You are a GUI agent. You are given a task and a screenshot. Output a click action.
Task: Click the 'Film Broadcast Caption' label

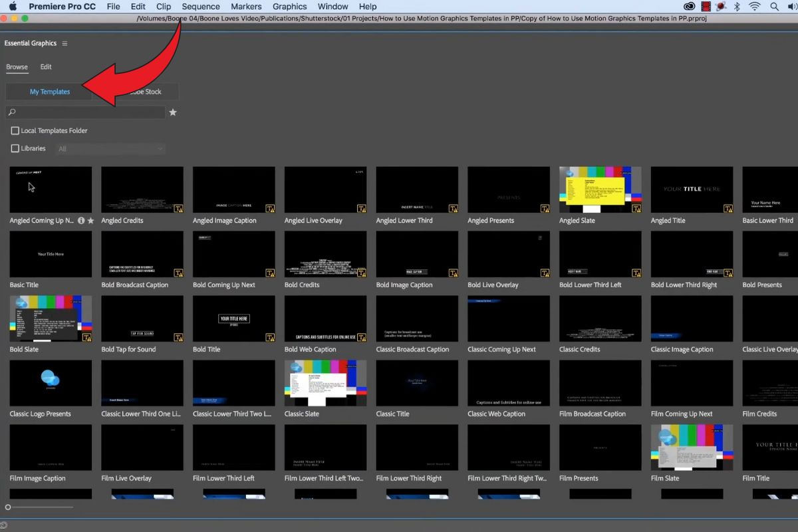[x=593, y=414]
